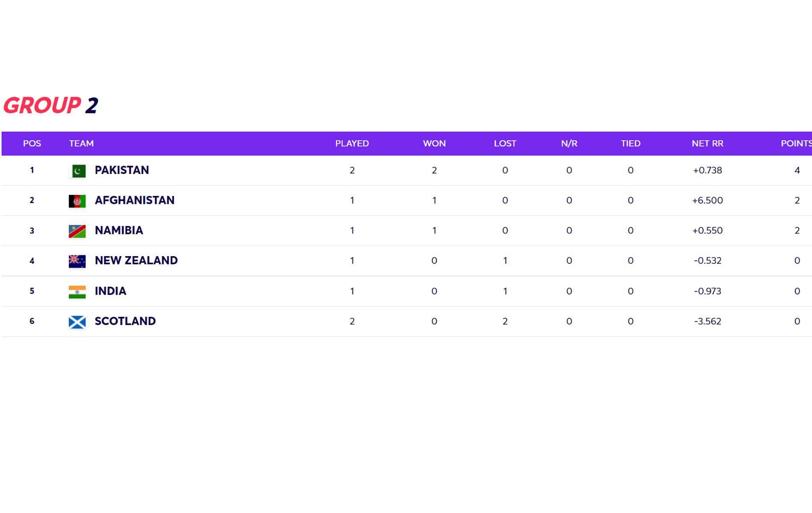Click the GROUP 2 heading
Screen dimensions: 812x513
pos(50,105)
